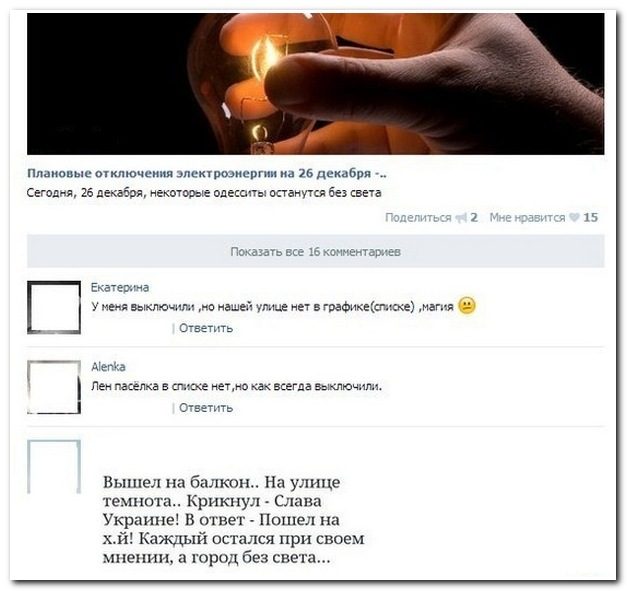Open the Екатерина profile name link

click(x=120, y=288)
